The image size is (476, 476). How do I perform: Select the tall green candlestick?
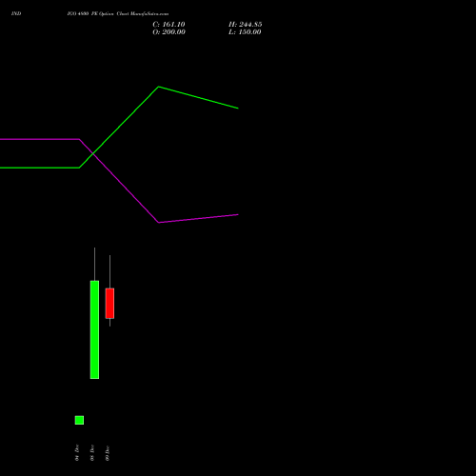94,329
